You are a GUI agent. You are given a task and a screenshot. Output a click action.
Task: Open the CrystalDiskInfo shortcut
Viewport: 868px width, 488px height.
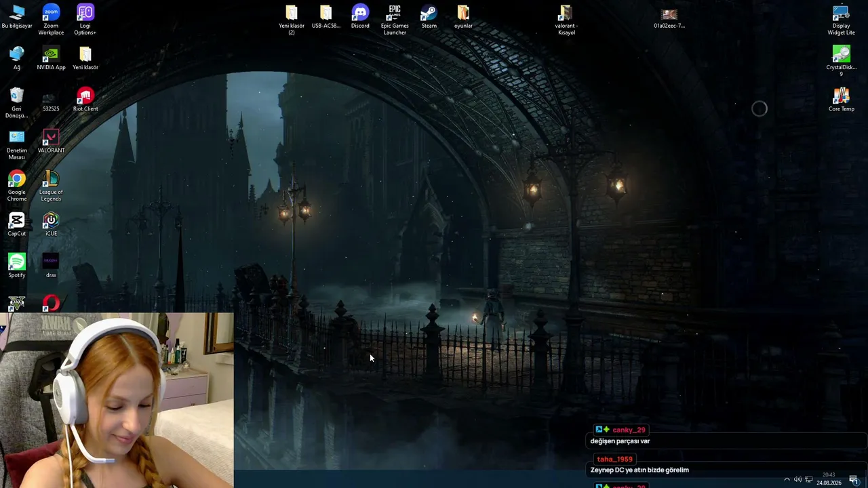pos(841,61)
